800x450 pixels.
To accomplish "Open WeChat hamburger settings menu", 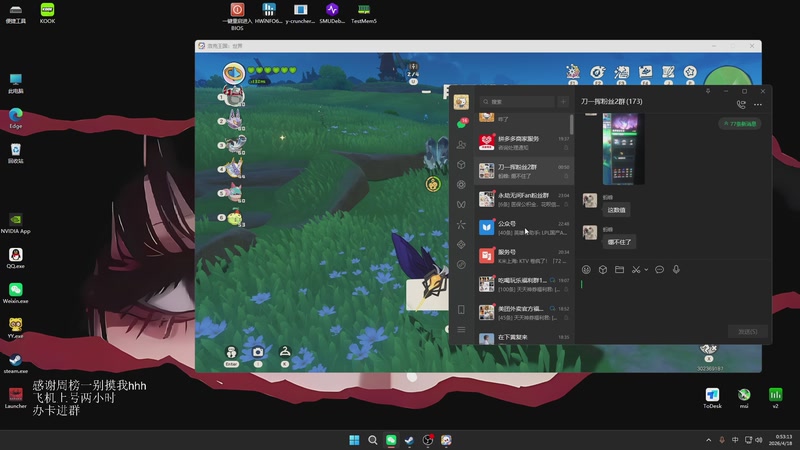I will pos(461,330).
